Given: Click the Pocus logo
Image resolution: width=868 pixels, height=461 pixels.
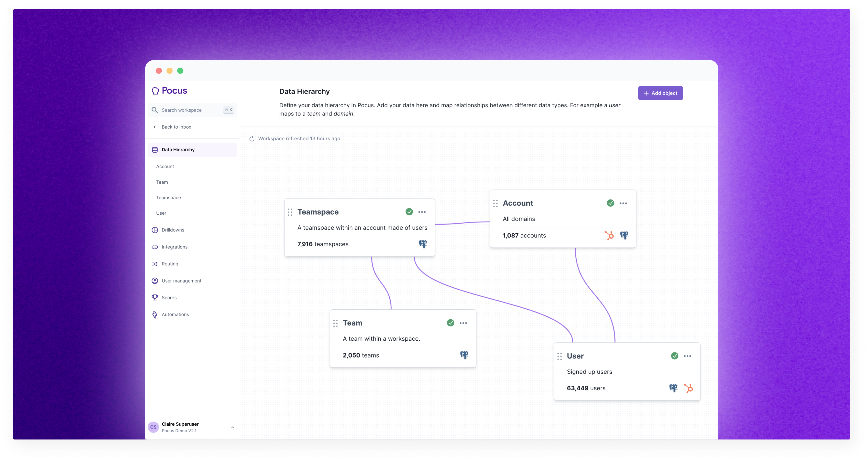Looking at the screenshot, I should pos(170,90).
